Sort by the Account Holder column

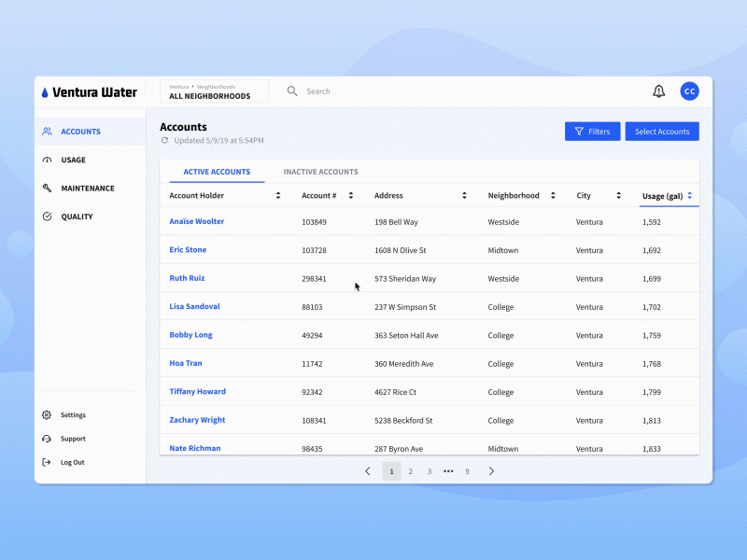pos(278,195)
